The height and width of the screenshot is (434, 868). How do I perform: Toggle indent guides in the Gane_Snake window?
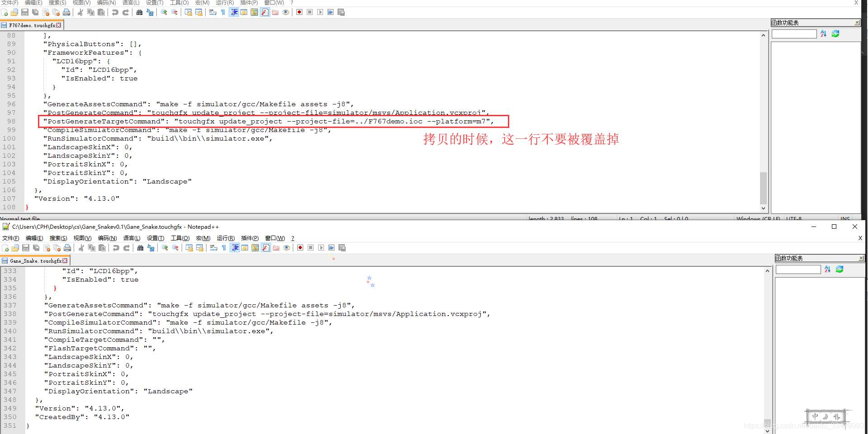tap(235, 248)
